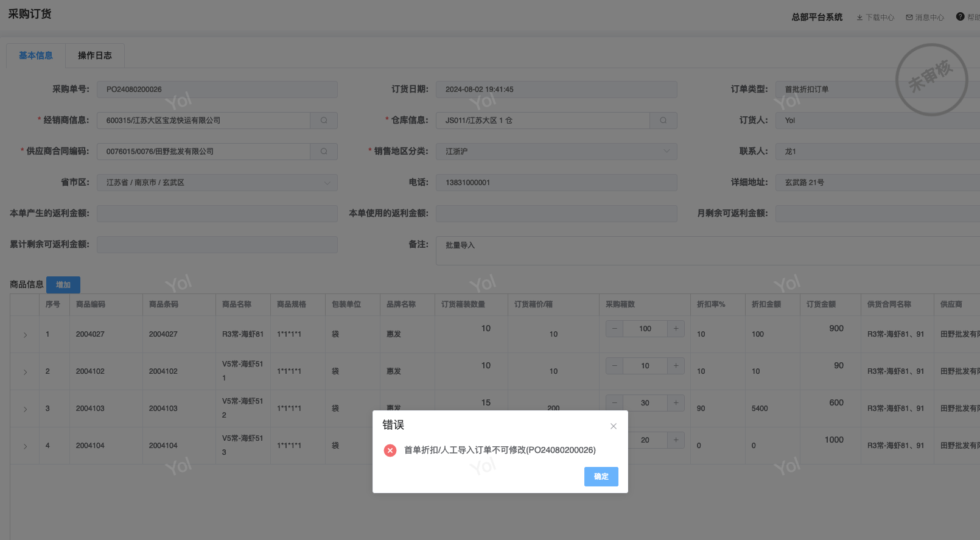Select the 基本信息 tab
This screenshot has width=980, height=540.
[36, 55]
